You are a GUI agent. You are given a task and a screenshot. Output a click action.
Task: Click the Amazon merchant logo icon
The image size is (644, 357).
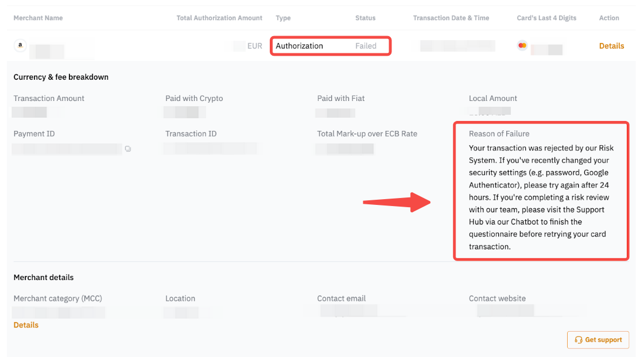[20, 45]
